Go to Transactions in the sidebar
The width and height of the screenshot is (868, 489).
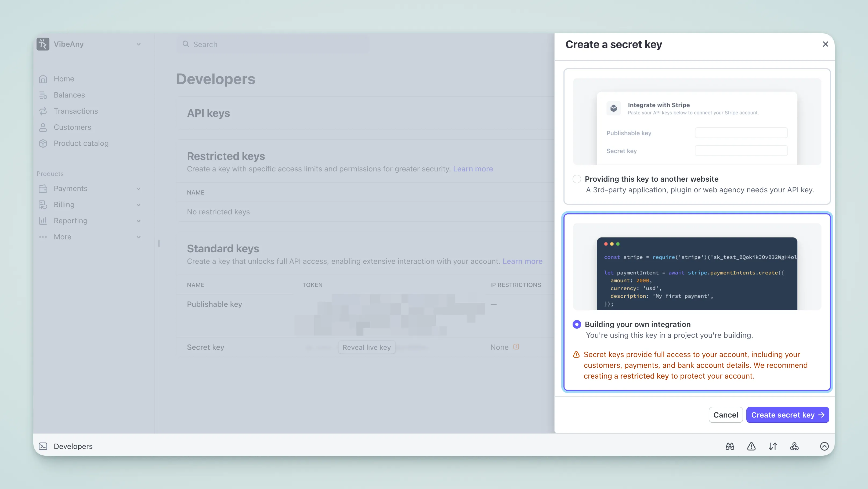(x=75, y=111)
